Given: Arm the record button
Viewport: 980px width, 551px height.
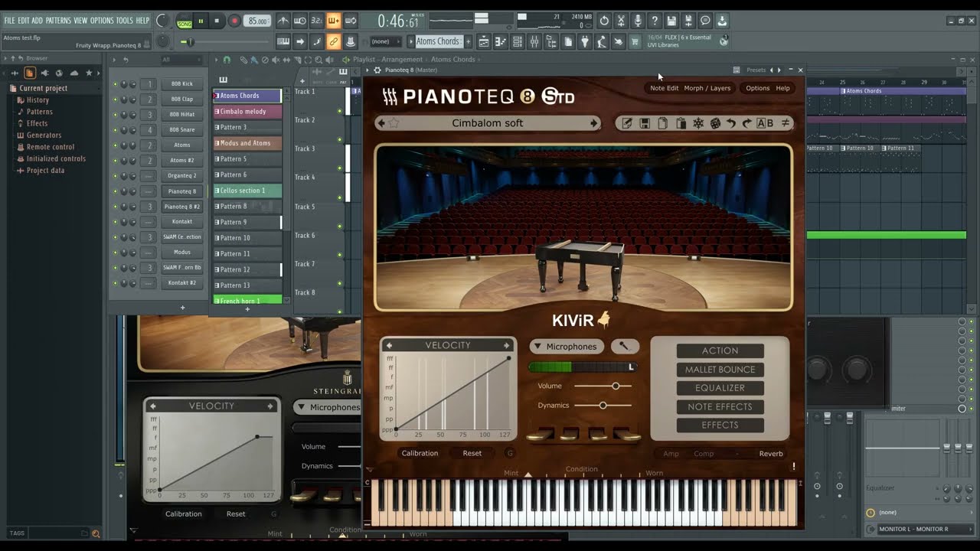Looking at the screenshot, I should point(234,21).
